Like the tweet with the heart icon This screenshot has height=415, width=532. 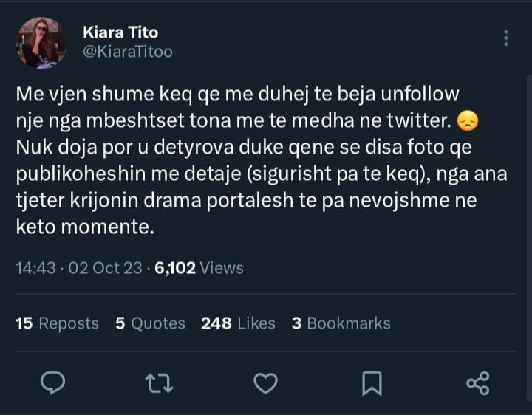pyautogui.click(x=265, y=383)
